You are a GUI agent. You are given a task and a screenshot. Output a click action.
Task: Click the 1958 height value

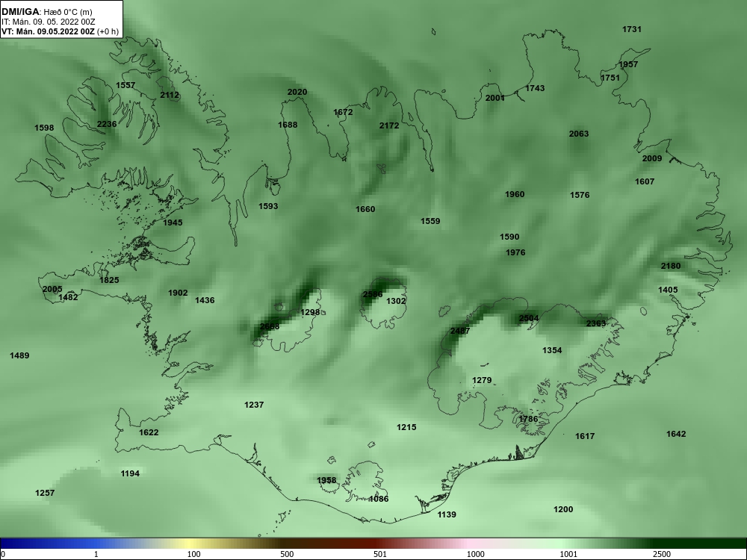click(326, 480)
